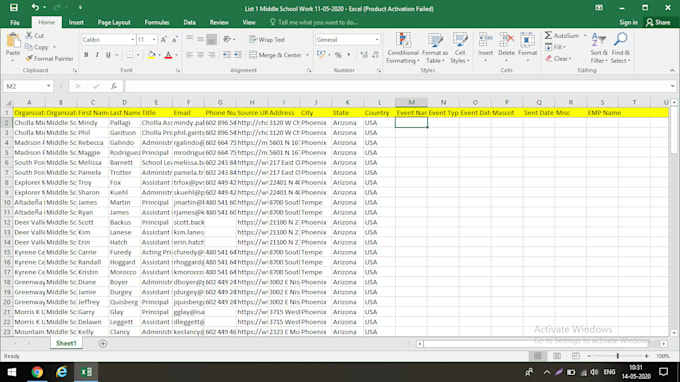Select the Sheet1 tab
The image size is (680, 382).
pyautogui.click(x=66, y=343)
